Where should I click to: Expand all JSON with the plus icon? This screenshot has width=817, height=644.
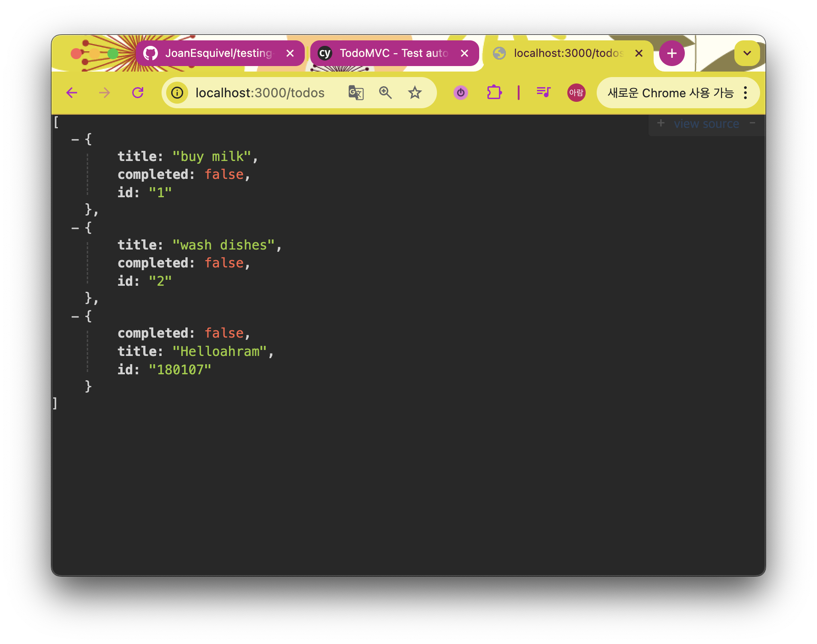[661, 123]
